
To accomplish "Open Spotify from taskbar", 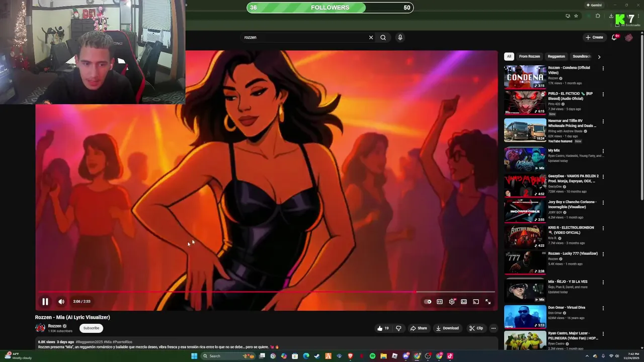I will point(372,356).
